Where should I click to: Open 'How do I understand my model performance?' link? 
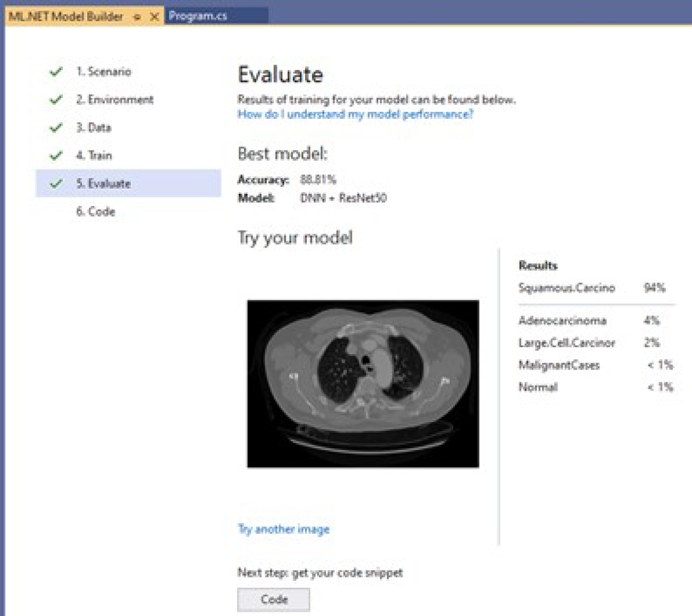(x=355, y=114)
